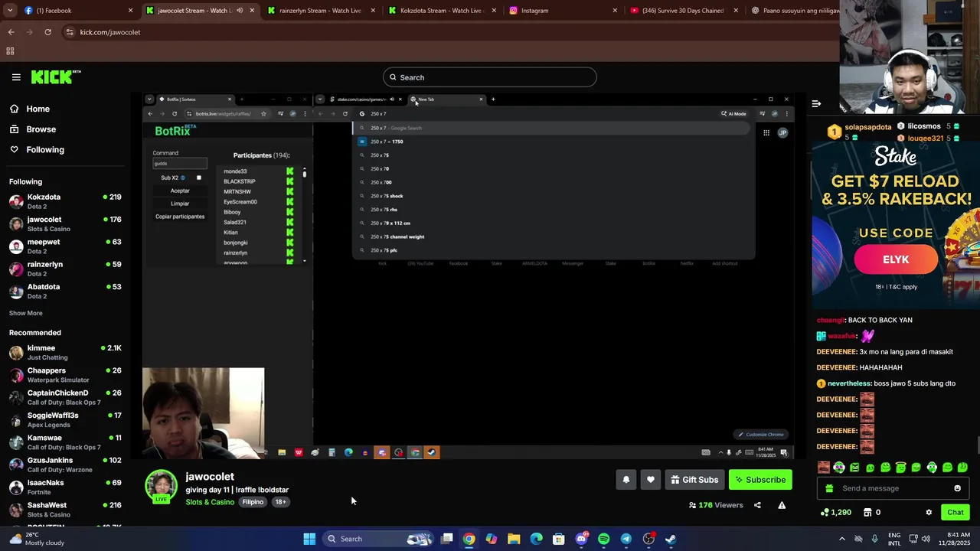Click the Subscribe button
Image resolution: width=980 pixels, height=551 pixels.
point(760,480)
